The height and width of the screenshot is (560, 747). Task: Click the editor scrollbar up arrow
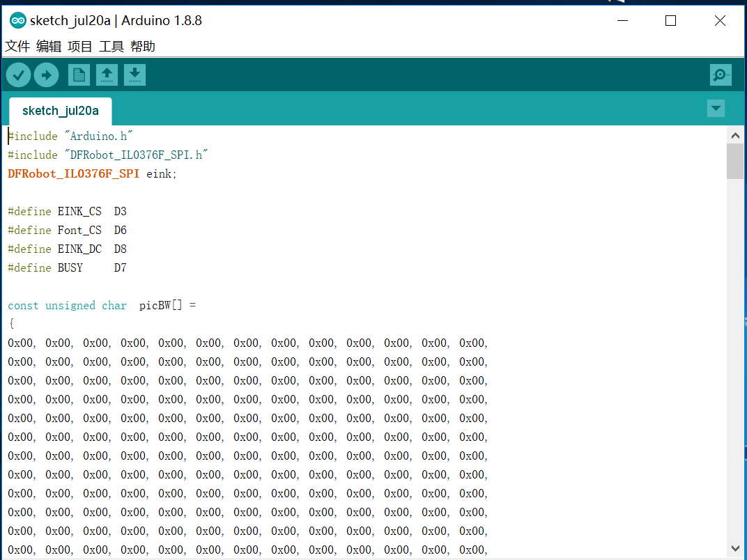(x=735, y=136)
